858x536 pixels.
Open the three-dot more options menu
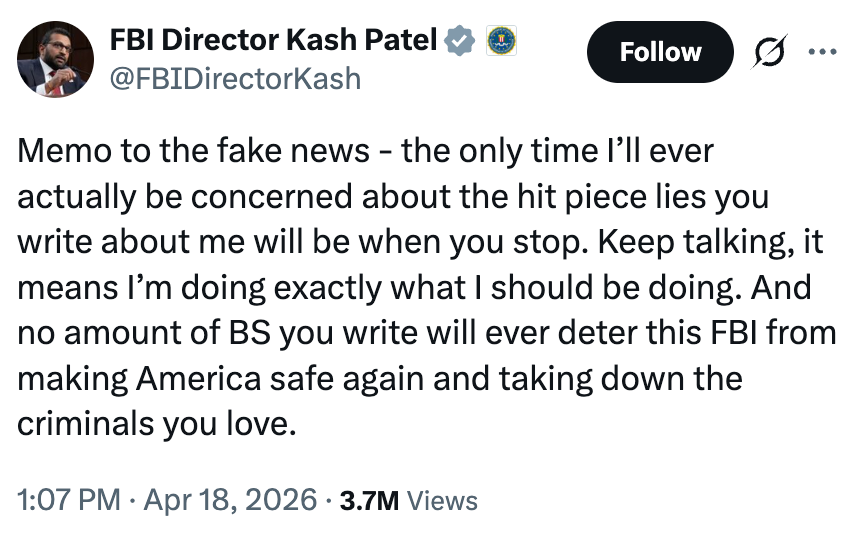click(x=822, y=51)
